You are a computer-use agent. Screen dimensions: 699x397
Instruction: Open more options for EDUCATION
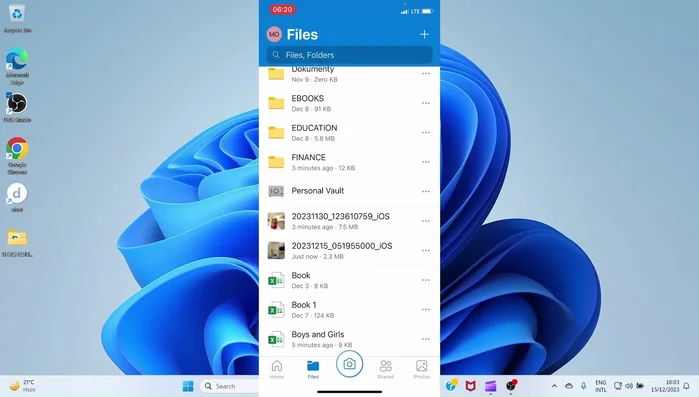(426, 132)
